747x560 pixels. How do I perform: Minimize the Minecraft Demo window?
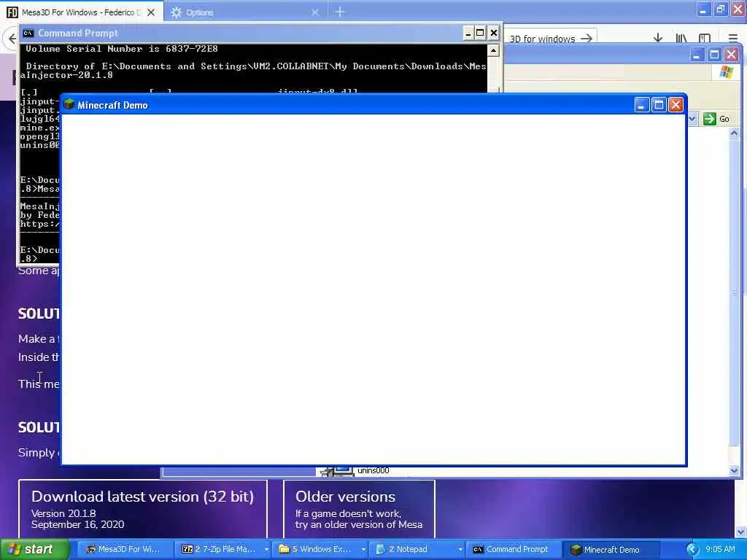pyautogui.click(x=641, y=105)
